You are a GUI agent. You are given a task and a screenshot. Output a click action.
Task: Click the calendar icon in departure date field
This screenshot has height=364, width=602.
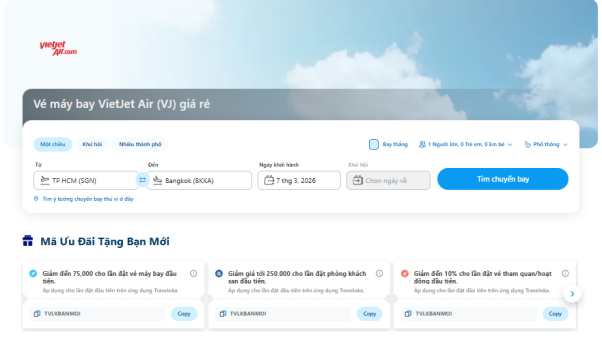[269, 180]
